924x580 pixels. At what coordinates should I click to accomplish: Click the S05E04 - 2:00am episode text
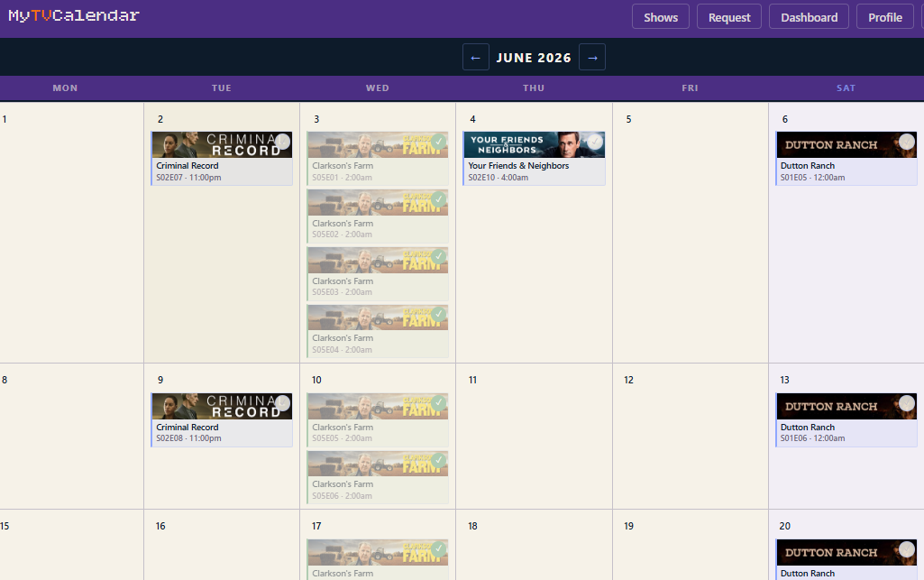click(x=342, y=350)
